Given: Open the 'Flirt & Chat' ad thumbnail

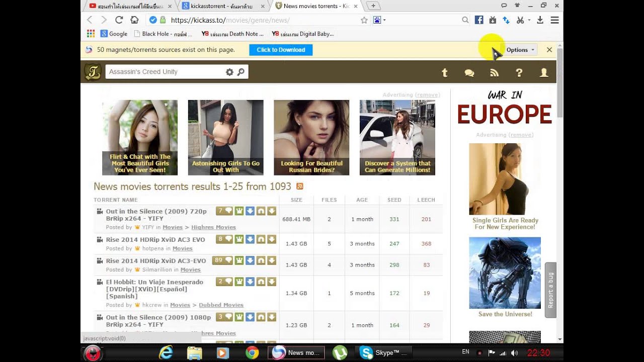Looking at the screenshot, I should [140, 137].
